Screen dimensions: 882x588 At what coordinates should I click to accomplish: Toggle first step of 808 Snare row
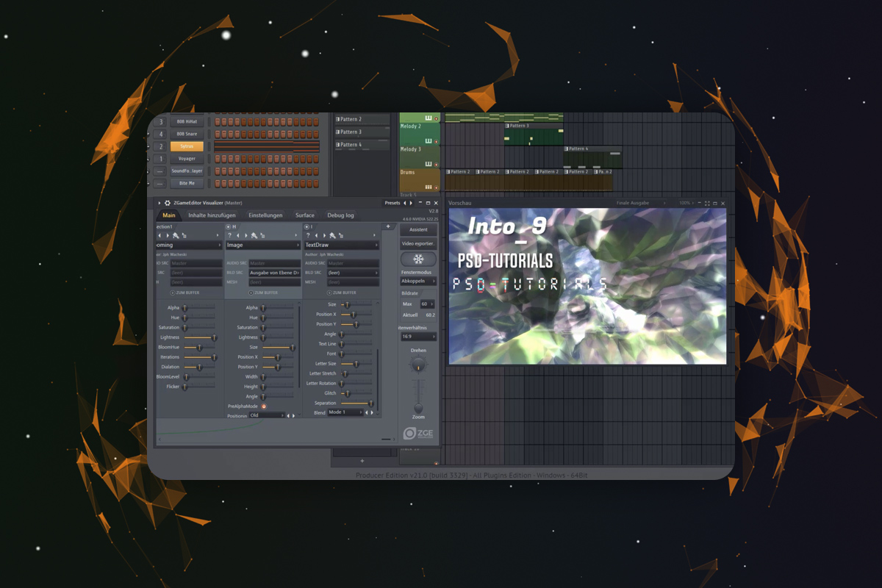(x=218, y=134)
